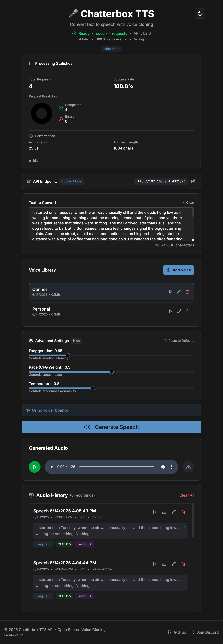Screen dimensions: 223x644
Task: Hide the processing stats panel
Action: point(111,49)
